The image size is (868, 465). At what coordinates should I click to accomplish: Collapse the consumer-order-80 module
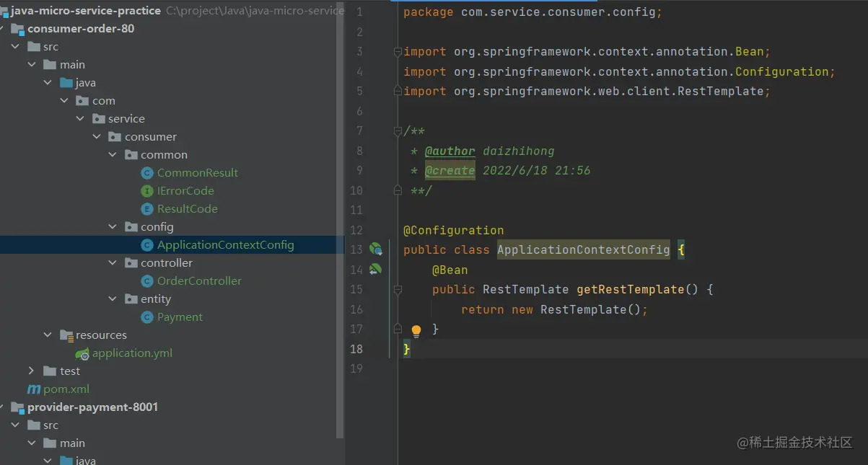[2, 29]
